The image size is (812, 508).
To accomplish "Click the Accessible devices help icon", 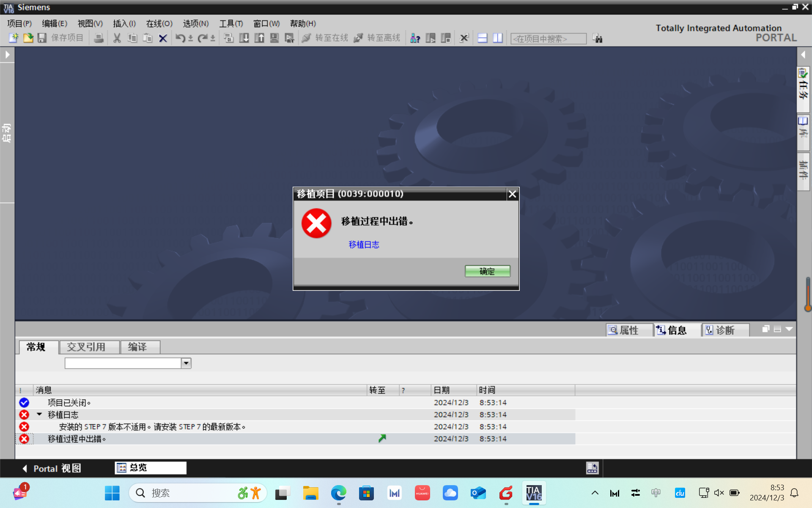I will (415, 38).
